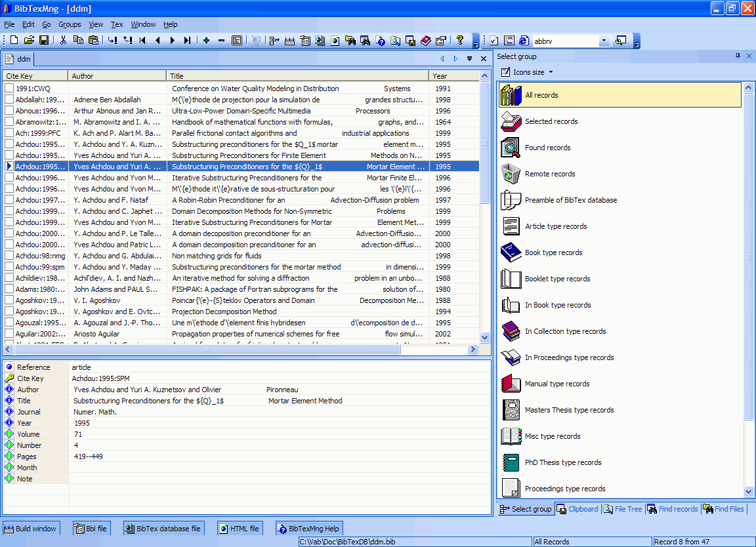
Task: Tick the checkbox for Arthur Abnous record
Action: [9, 110]
